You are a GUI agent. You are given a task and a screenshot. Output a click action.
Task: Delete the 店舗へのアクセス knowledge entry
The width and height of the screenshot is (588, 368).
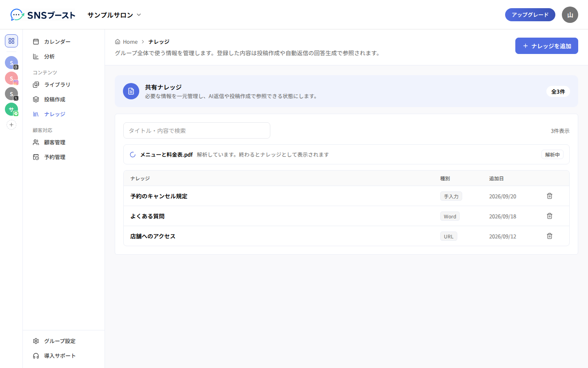click(x=550, y=236)
